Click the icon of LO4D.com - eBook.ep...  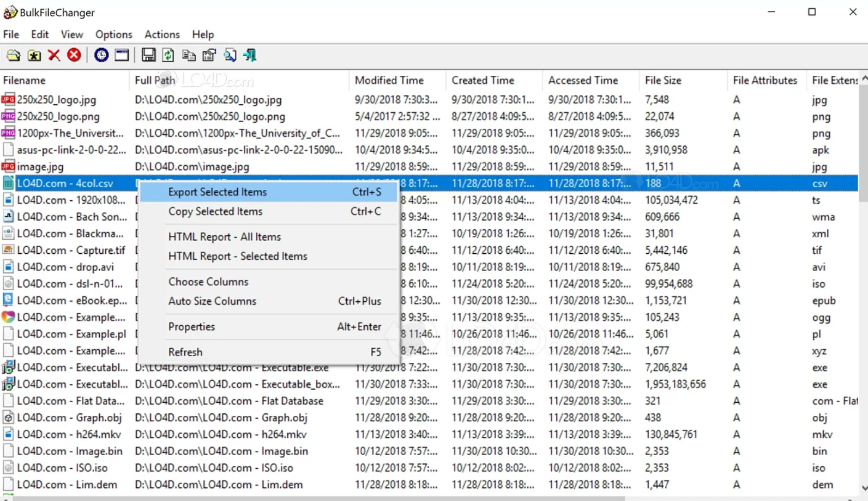pyautogui.click(x=8, y=300)
